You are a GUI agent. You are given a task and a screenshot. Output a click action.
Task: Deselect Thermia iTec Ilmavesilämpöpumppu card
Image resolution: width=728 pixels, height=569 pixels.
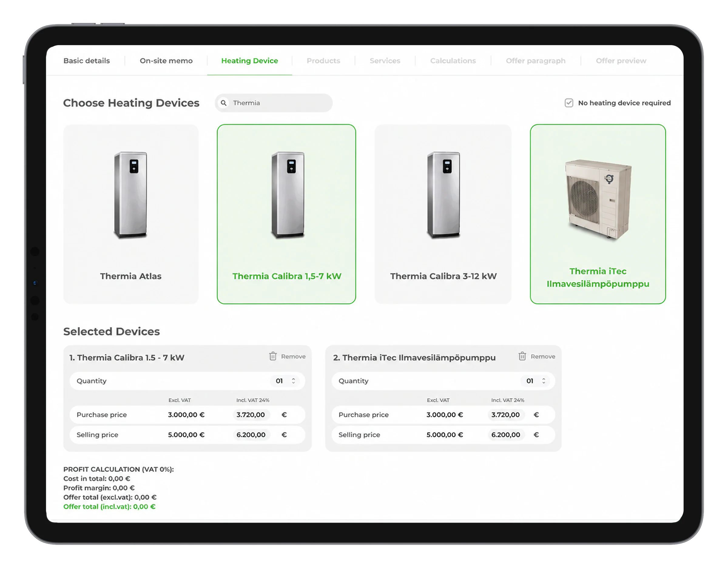(x=598, y=214)
